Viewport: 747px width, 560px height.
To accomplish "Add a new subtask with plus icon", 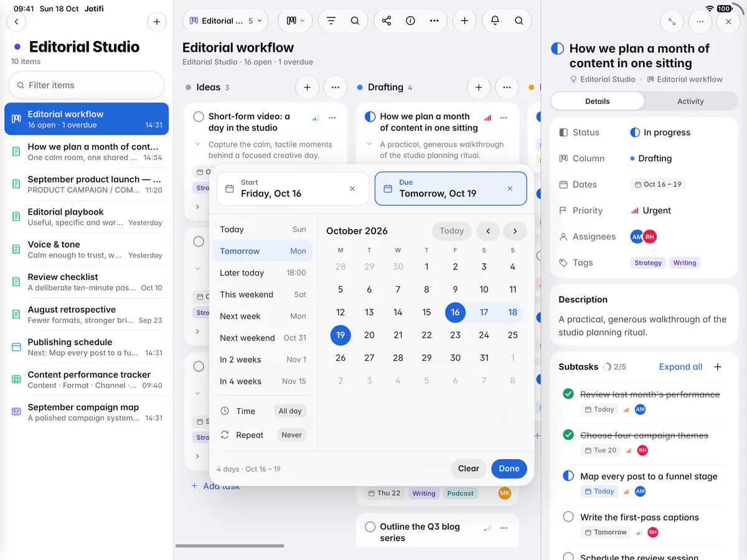I will 718,366.
